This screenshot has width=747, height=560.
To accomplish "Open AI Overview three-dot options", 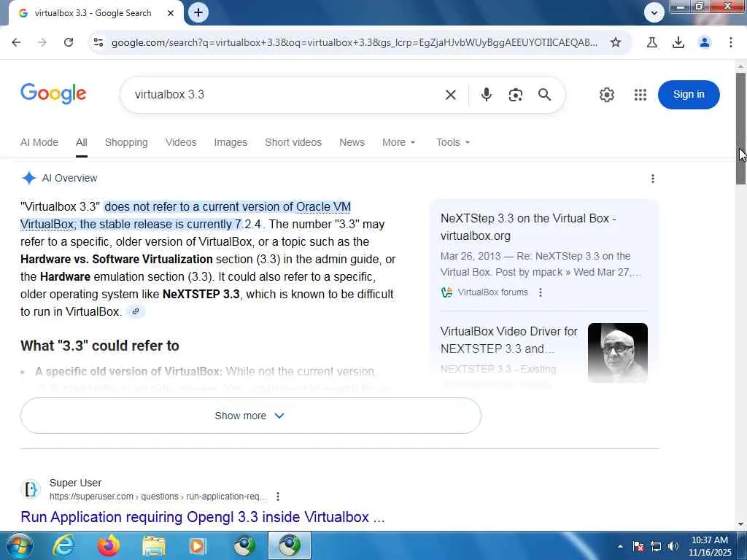I will pos(653,179).
